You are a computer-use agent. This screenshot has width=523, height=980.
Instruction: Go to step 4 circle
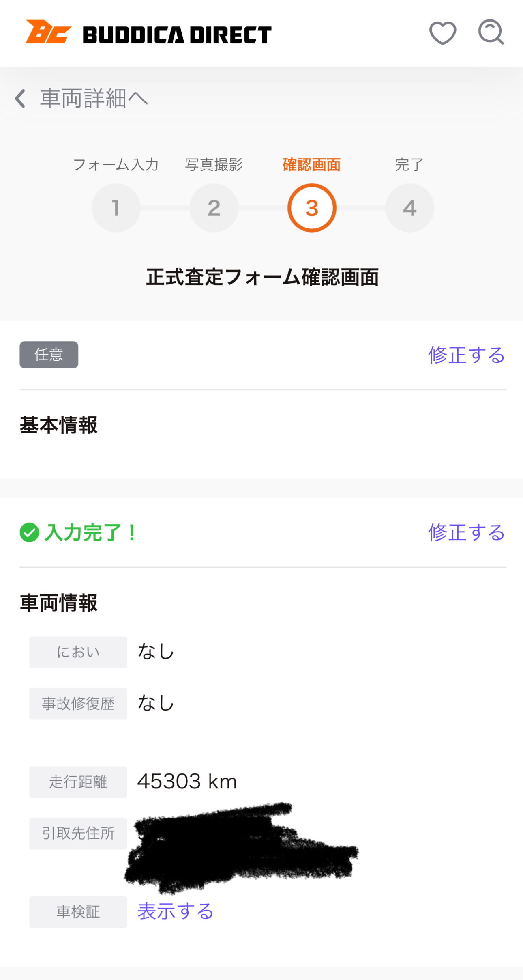(x=409, y=208)
